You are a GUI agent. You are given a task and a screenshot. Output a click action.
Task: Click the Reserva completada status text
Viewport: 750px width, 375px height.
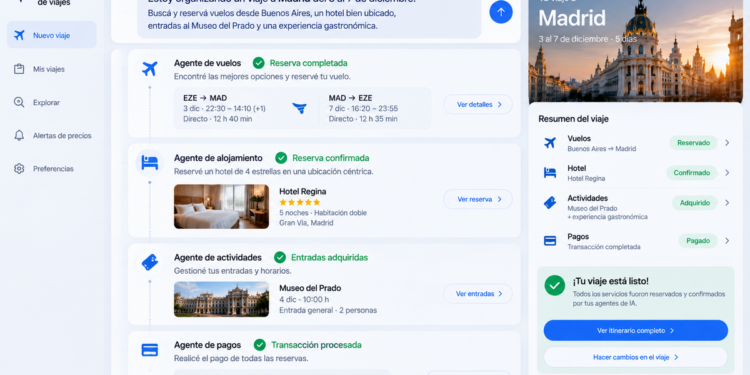[x=309, y=63]
